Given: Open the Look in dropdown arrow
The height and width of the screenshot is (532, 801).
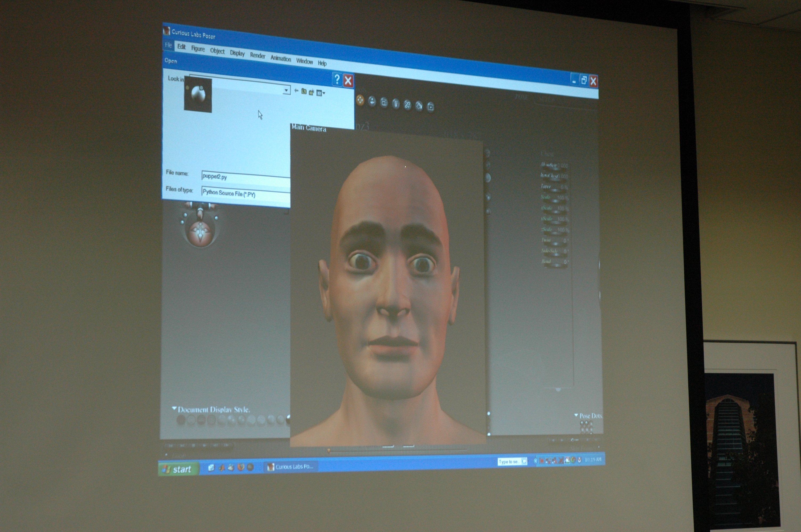Looking at the screenshot, I should coord(286,90).
